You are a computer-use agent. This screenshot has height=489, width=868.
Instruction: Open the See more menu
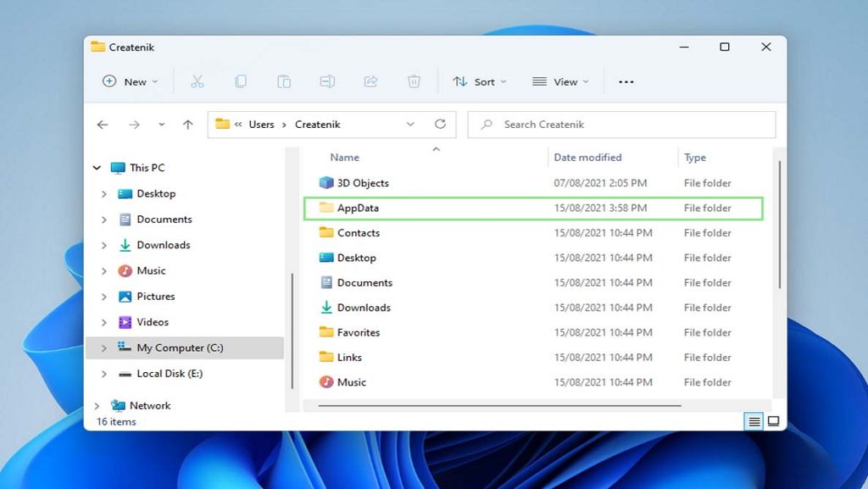coord(626,81)
